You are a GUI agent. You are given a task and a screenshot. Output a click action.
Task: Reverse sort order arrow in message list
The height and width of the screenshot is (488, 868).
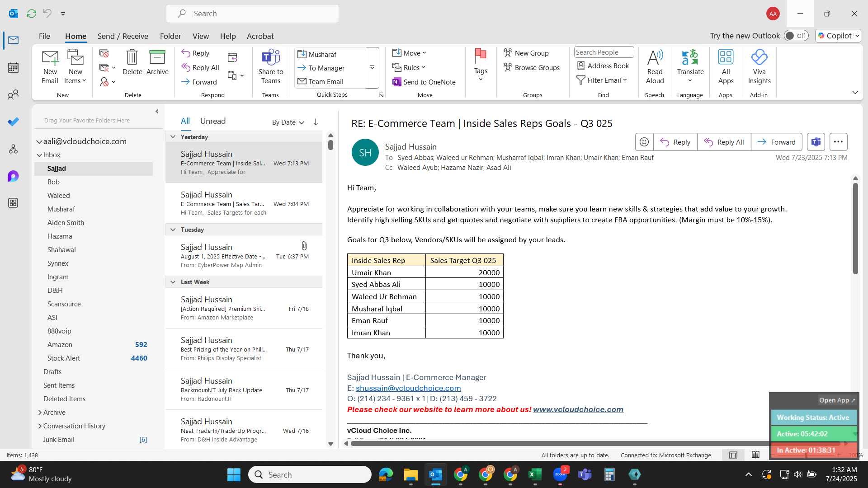tap(316, 122)
